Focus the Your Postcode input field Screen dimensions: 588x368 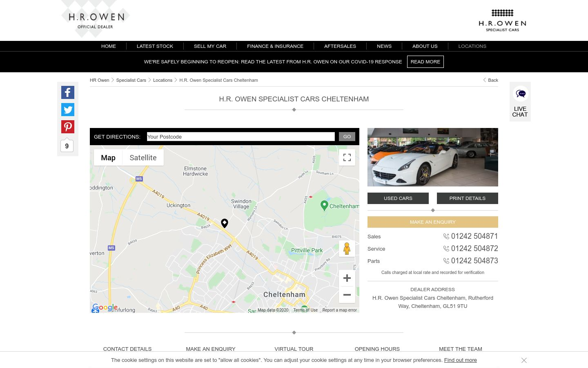click(241, 137)
